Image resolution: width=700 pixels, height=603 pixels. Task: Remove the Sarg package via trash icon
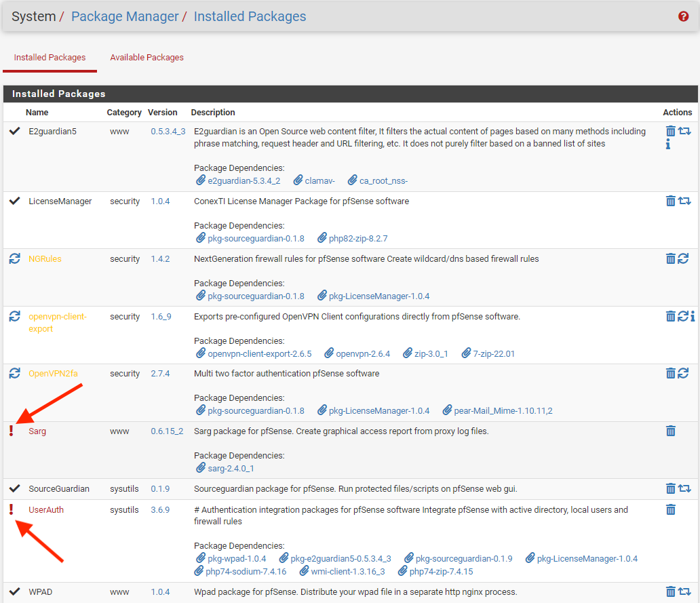[671, 431]
